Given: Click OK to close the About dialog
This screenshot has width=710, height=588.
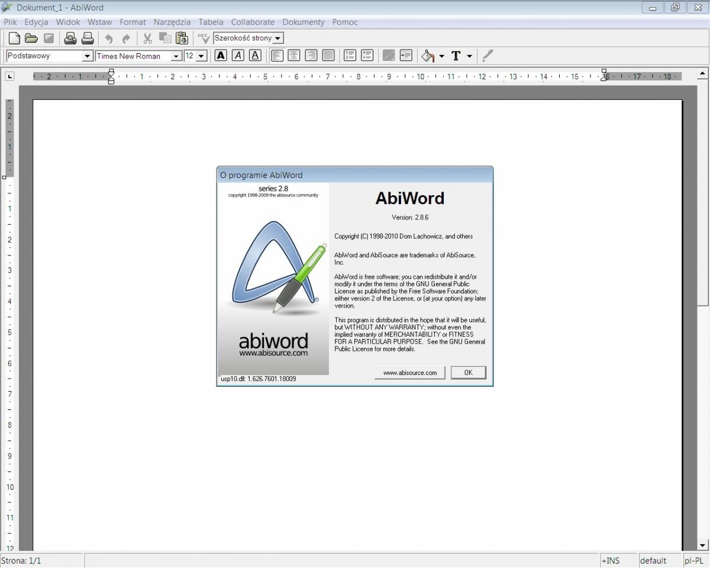Looking at the screenshot, I should click(x=468, y=373).
